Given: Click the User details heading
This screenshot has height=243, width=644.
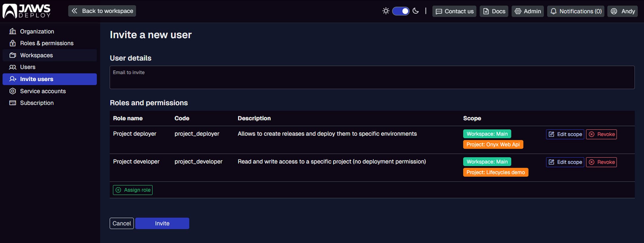Looking at the screenshot, I should click(x=131, y=58).
